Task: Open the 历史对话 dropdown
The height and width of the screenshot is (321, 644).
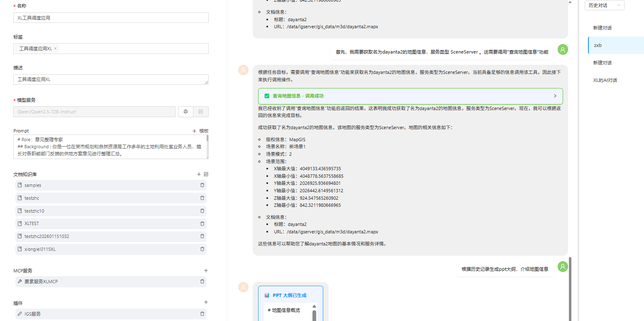Action: (604, 5)
